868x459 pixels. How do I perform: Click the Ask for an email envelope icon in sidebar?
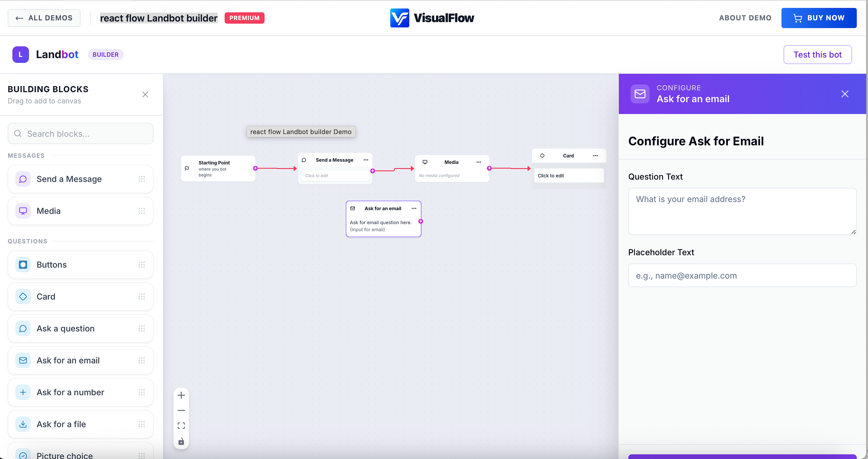(23, 360)
